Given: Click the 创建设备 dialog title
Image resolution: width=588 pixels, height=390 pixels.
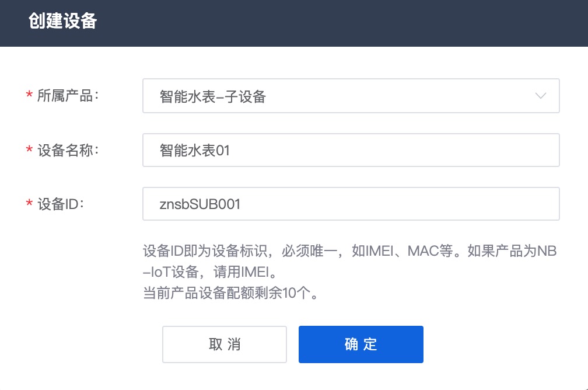Looking at the screenshot, I should pos(62,20).
